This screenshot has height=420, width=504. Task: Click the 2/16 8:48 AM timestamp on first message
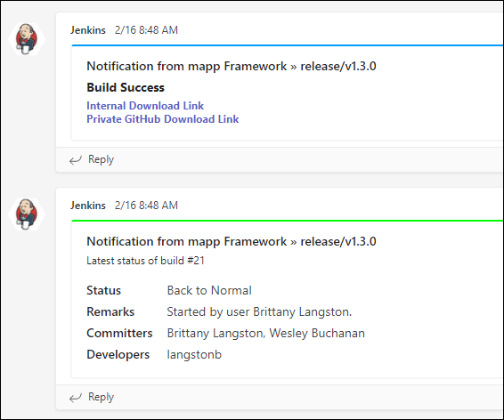point(146,30)
